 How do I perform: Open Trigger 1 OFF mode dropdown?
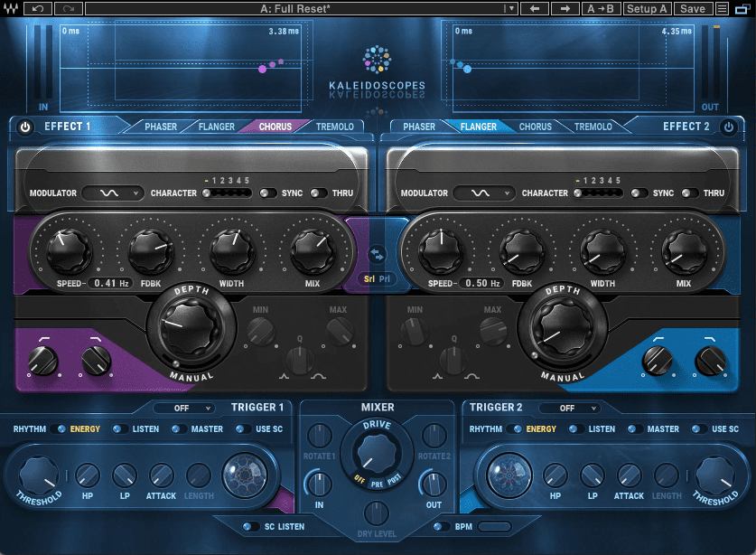(184, 408)
